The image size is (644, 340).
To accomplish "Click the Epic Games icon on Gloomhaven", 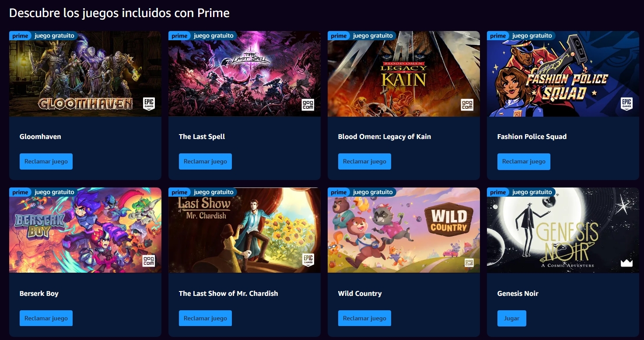I will tap(149, 104).
